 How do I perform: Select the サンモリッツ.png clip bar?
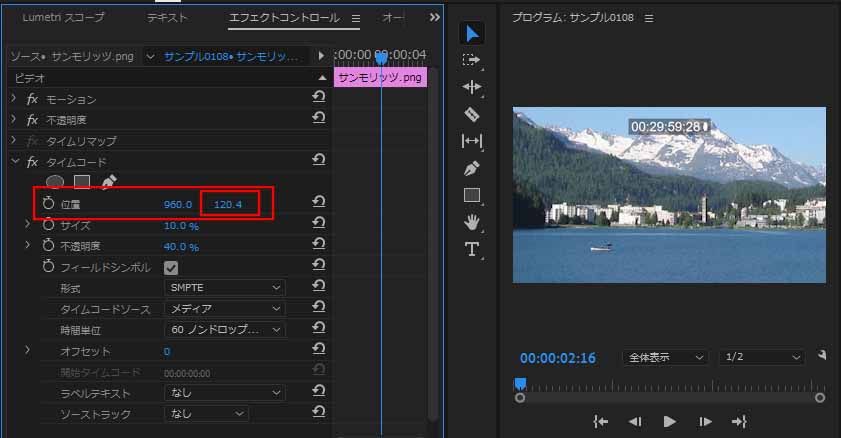380,77
